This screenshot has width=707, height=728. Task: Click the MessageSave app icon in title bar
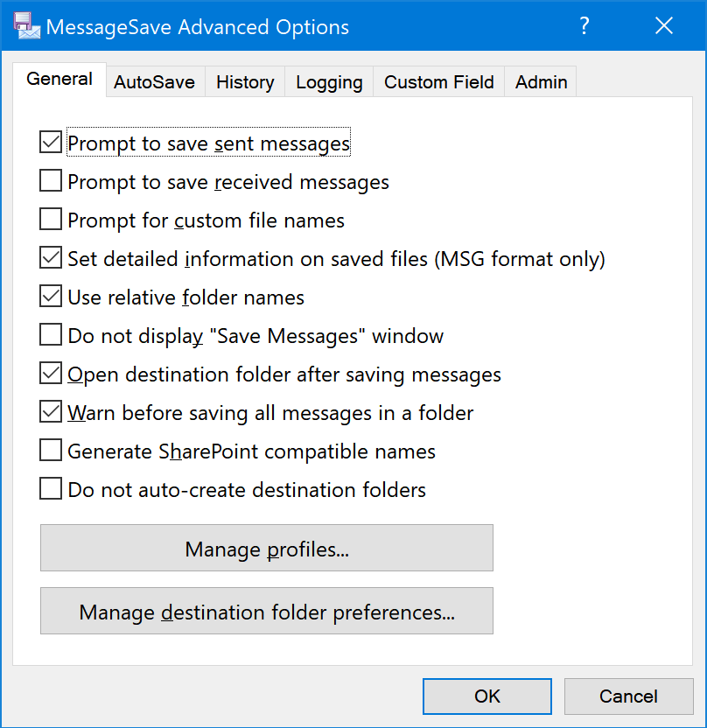pos(26,26)
